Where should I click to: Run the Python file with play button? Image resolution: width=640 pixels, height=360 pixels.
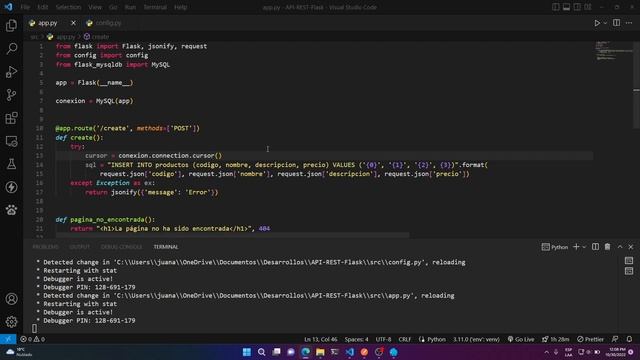[597, 23]
